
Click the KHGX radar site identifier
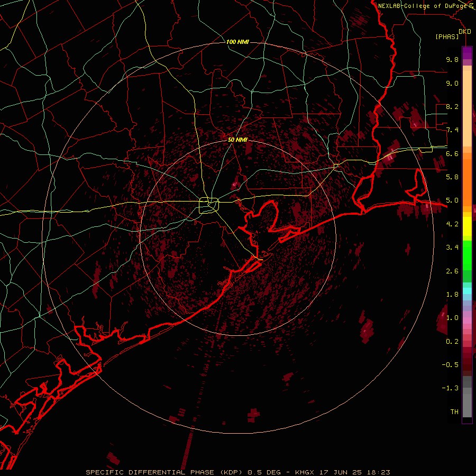[x=305, y=472]
